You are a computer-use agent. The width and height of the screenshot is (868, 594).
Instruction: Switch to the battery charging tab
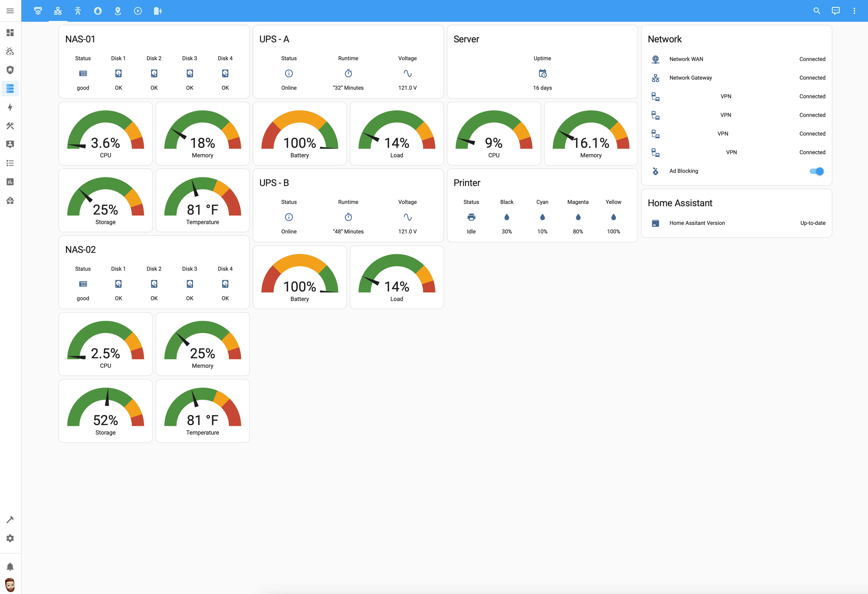[158, 11]
